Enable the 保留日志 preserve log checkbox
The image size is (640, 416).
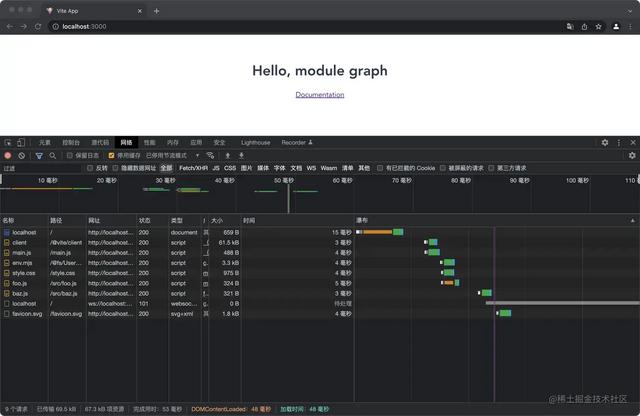point(69,156)
